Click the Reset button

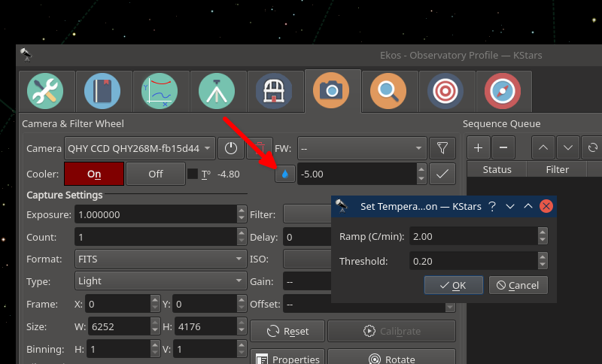287,331
